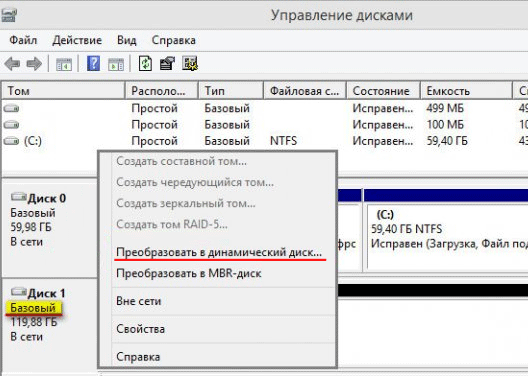
Task: Open the Вид menu
Action: [x=127, y=40]
